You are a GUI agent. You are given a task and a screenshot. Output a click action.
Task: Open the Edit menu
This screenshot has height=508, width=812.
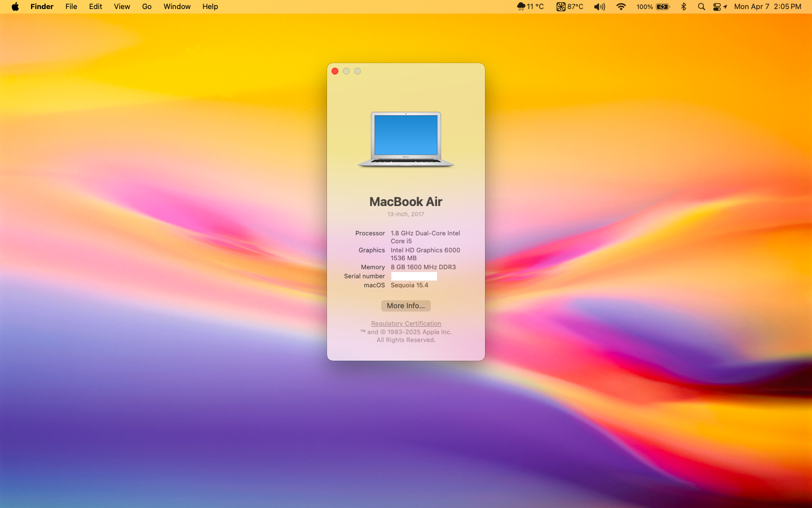coord(95,7)
